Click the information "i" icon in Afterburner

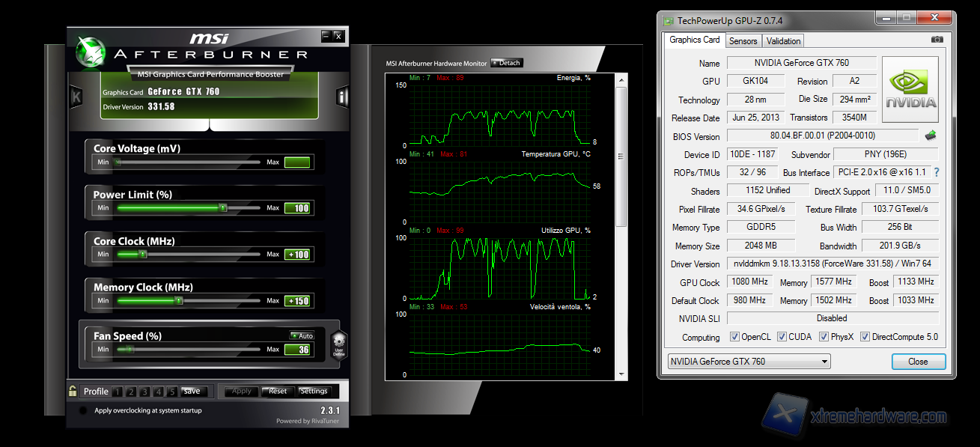[343, 96]
